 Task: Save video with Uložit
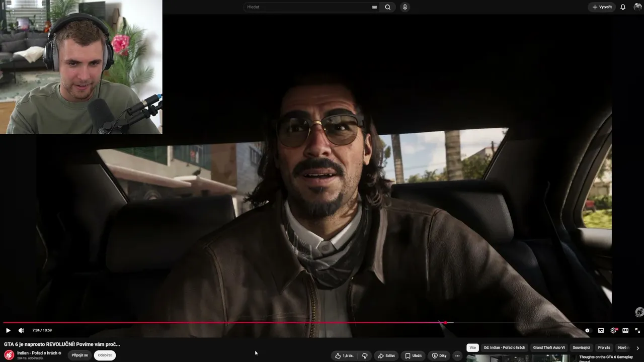tap(414, 355)
